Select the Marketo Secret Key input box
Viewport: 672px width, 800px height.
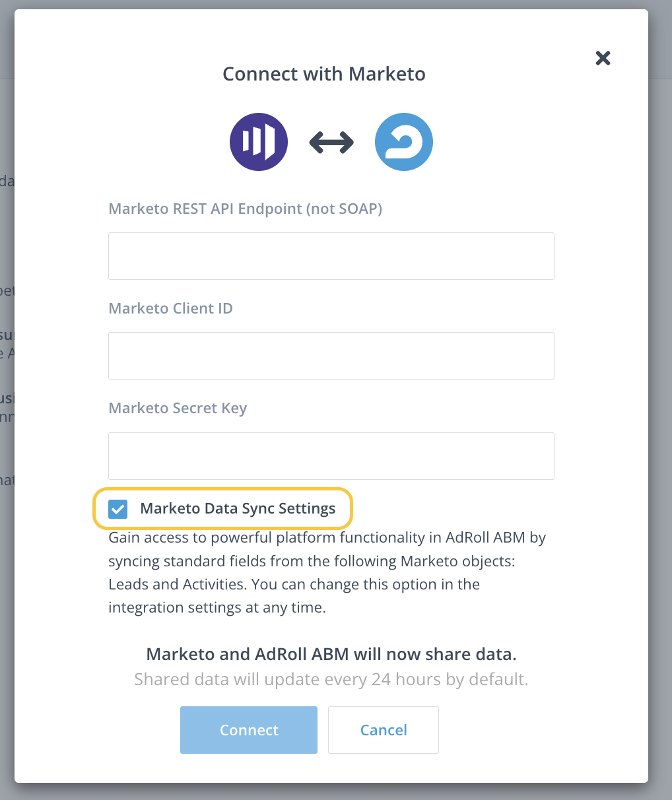point(331,456)
